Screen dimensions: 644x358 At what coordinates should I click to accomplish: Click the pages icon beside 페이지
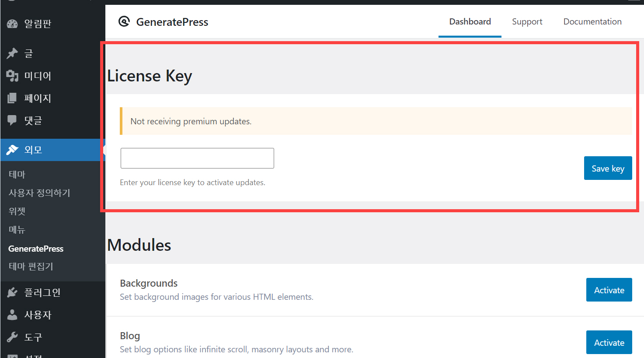pyautogui.click(x=12, y=98)
